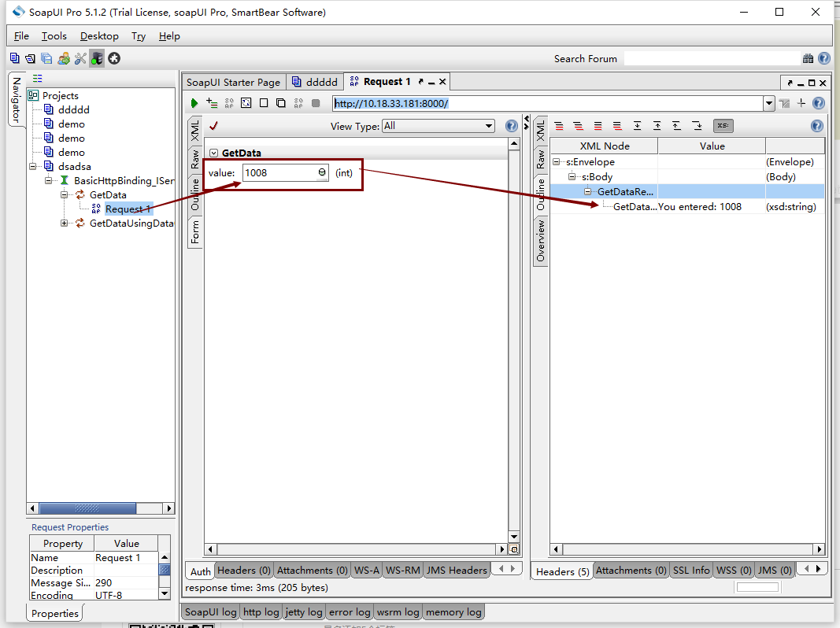
Task: Switch to the Headers (5) tab
Action: [x=561, y=571]
